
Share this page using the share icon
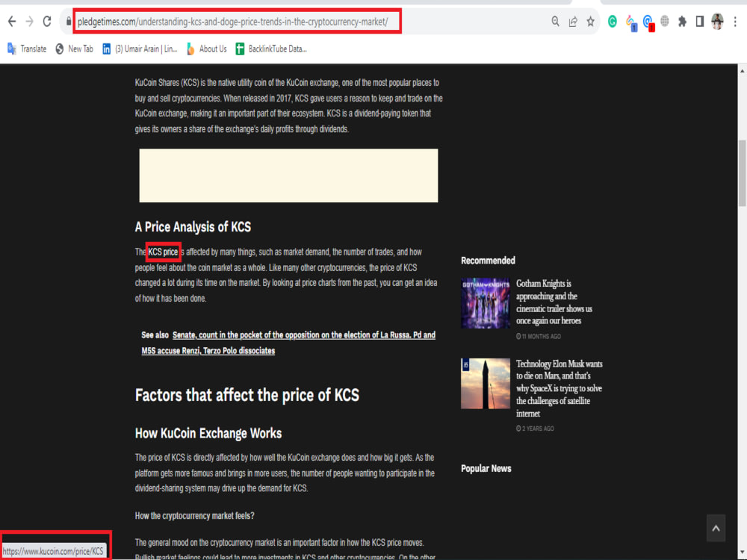(573, 22)
